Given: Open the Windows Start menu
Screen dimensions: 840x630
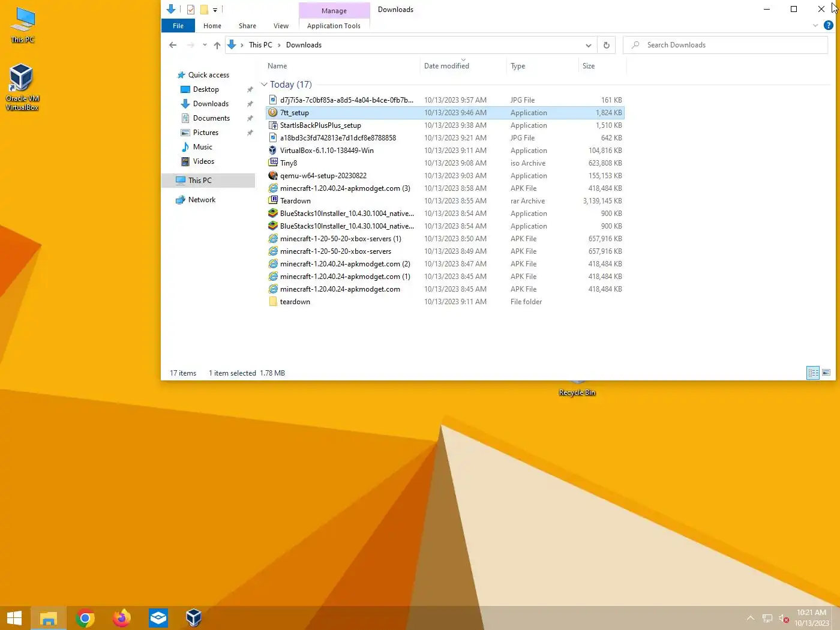Looking at the screenshot, I should [14, 618].
